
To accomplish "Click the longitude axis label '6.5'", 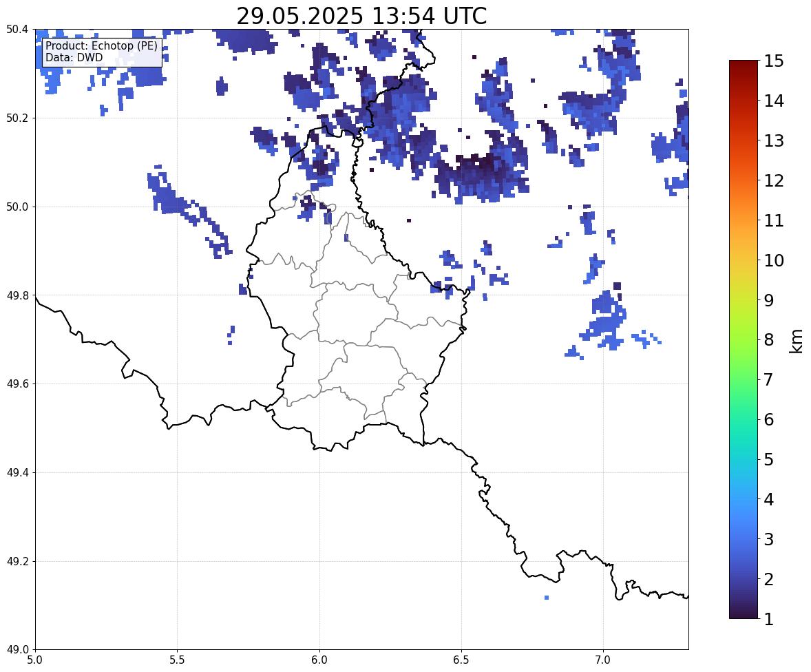I will [461, 660].
